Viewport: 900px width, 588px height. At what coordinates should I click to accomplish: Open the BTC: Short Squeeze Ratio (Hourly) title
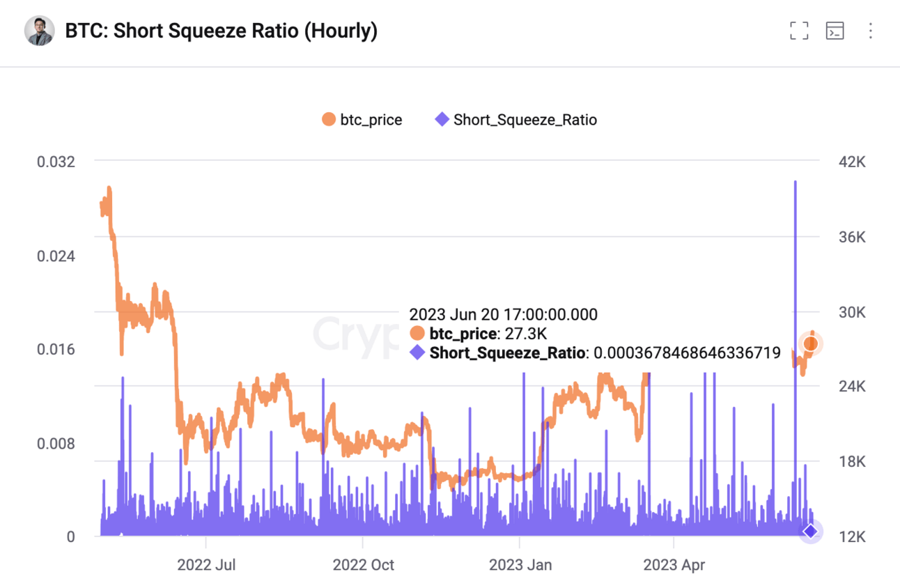pos(222,31)
